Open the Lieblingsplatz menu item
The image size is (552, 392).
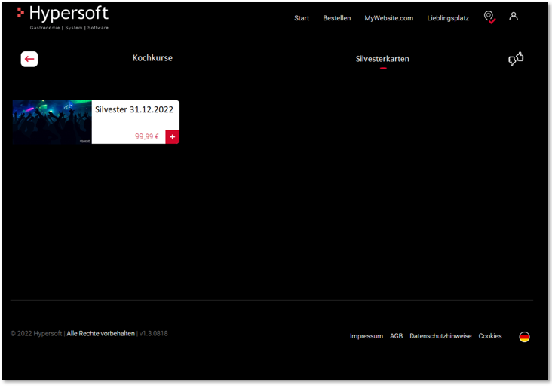[x=448, y=18]
